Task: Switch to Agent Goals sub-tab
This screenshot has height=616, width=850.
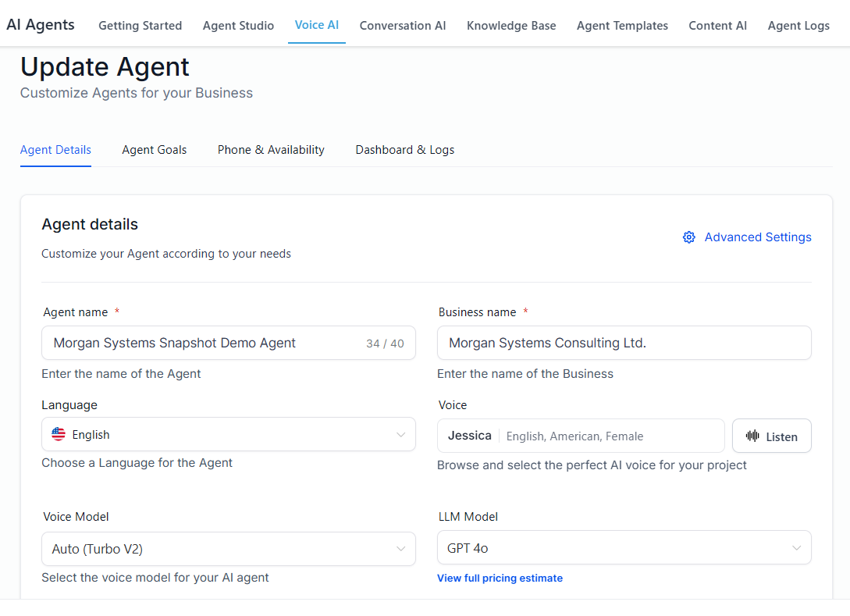Action: 154,150
